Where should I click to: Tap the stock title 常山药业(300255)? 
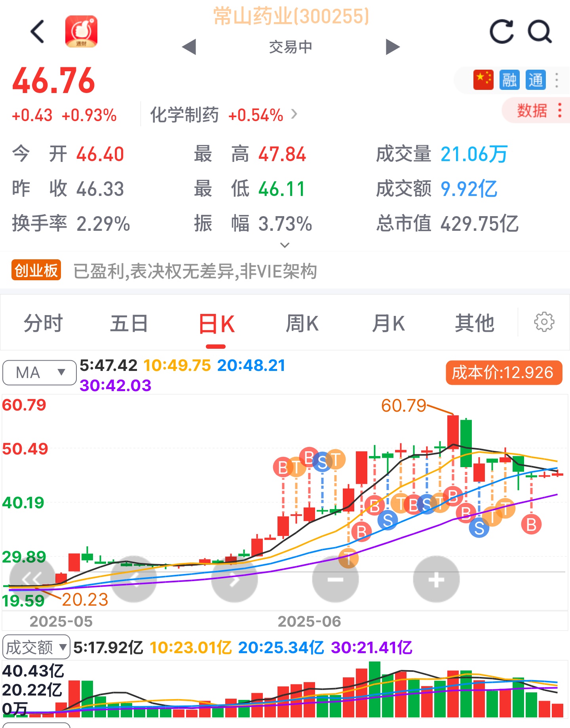pos(291,17)
